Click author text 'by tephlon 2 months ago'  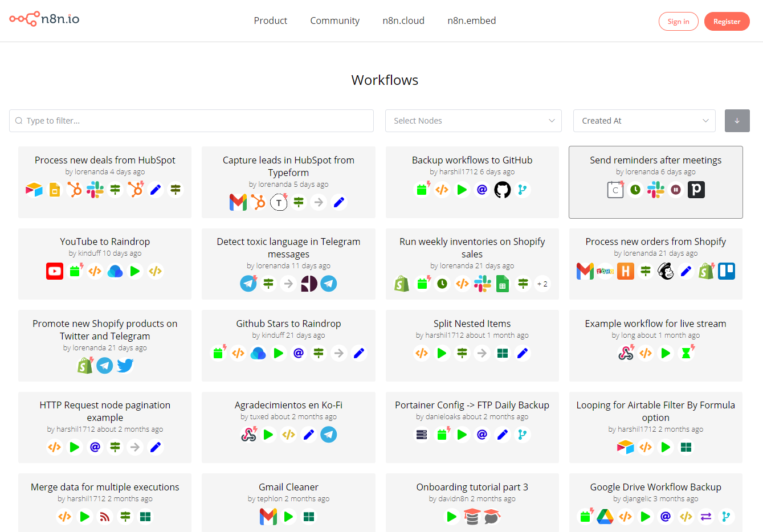[x=288, y=498]
